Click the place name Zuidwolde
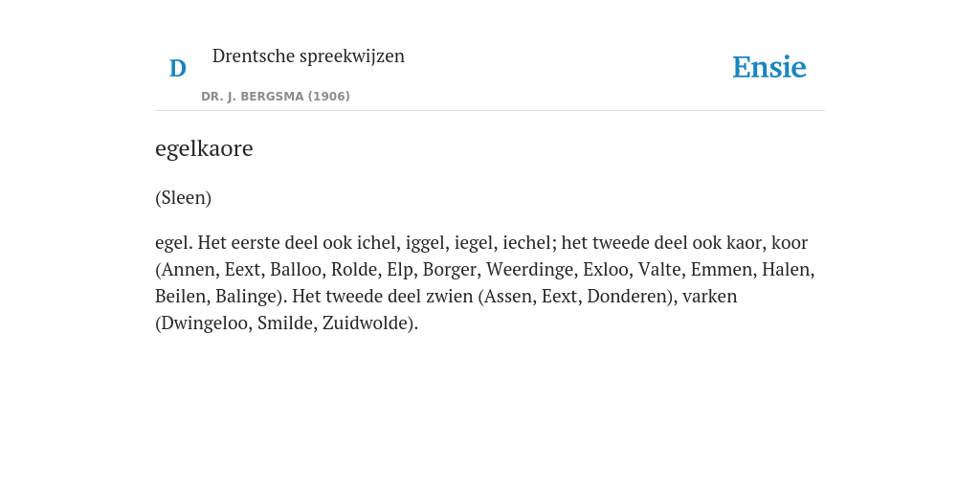 click(367, 323)
